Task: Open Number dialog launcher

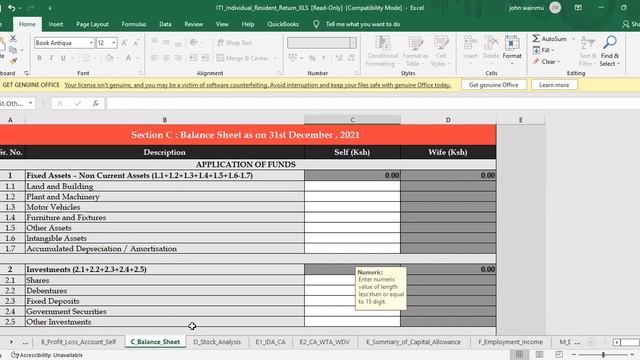Action: coord(356,73)
